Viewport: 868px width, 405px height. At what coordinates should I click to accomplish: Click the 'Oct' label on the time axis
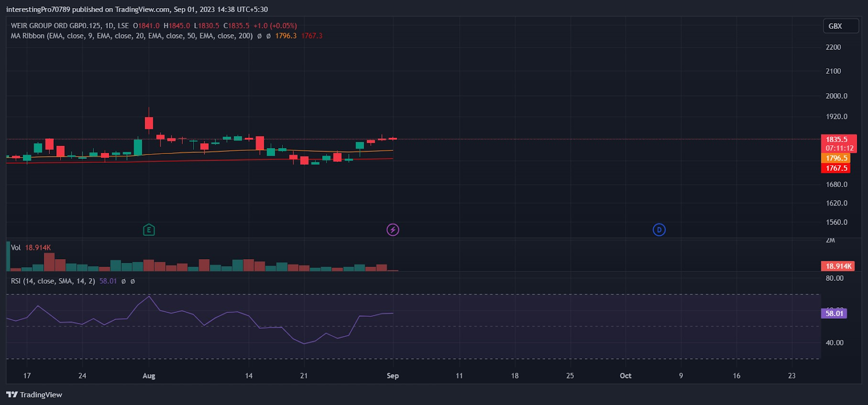coord(626,376)
